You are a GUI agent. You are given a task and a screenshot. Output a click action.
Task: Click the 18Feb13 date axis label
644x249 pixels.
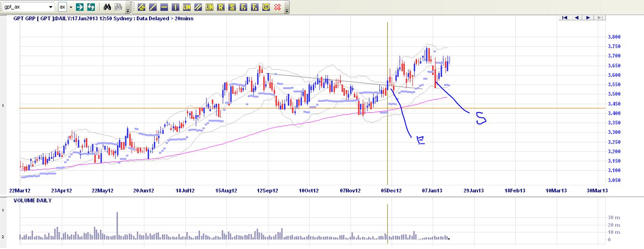(x=515, y=191)
